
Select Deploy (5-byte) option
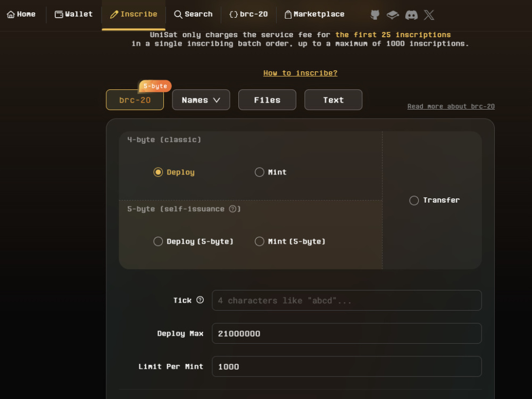point(158,241)
